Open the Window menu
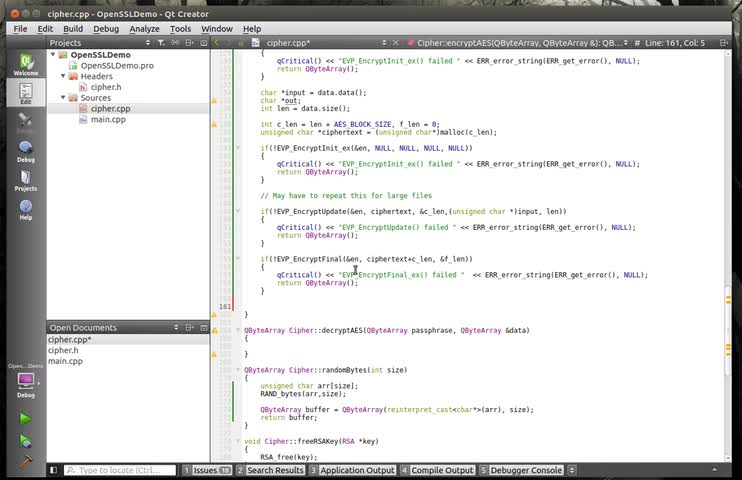 [217, 29]
